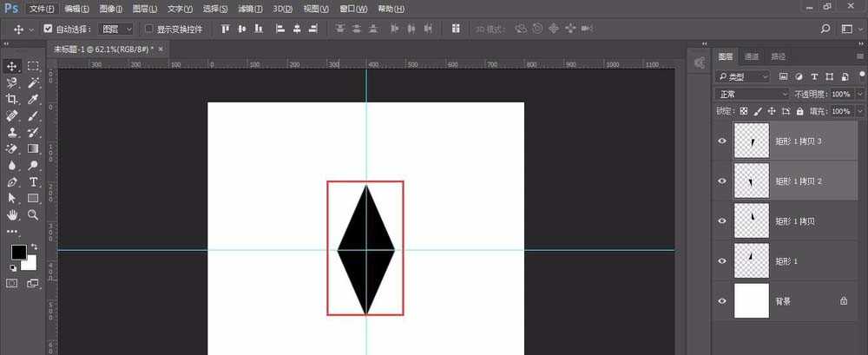
Task: Toggle visibility of 背景 layer
Action: point(722,300)
